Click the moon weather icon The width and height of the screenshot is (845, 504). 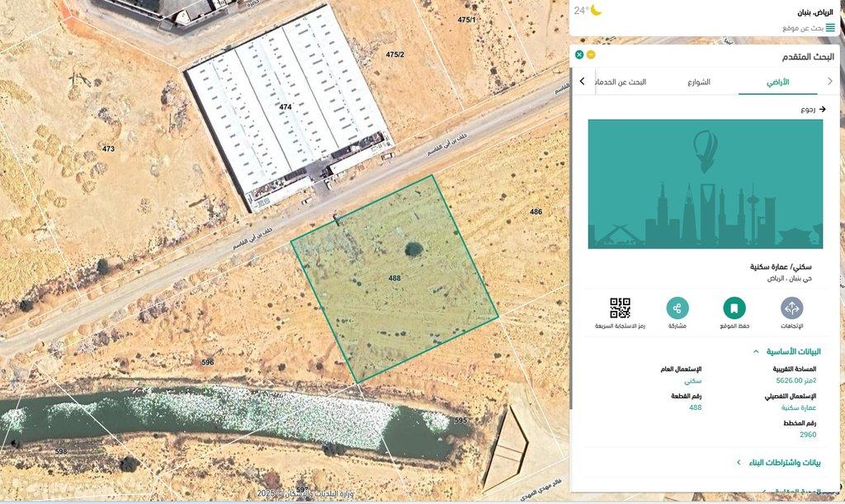596,10
